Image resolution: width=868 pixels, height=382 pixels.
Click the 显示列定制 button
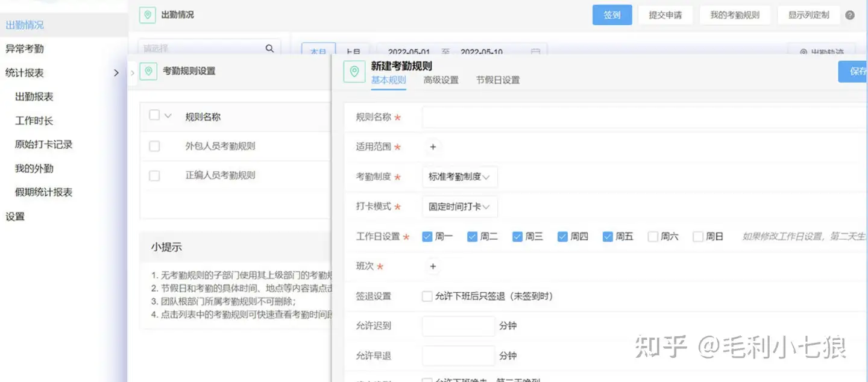coord(809,15)
